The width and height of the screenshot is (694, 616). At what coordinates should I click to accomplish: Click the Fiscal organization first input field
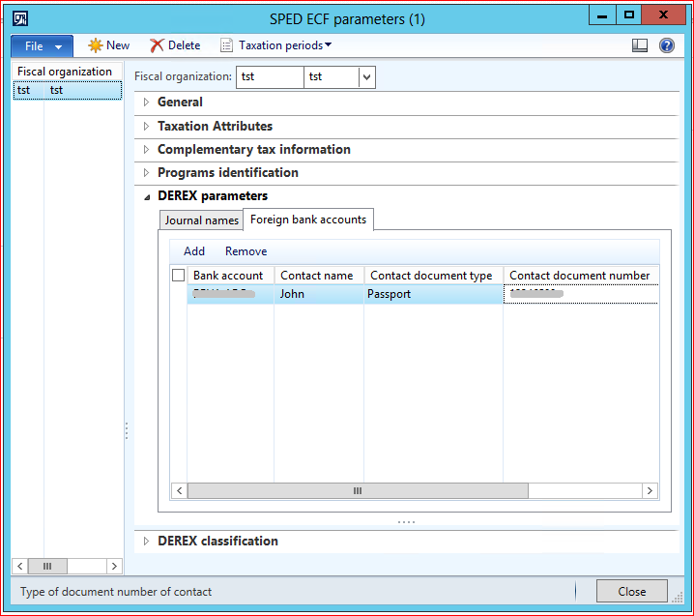[270, 77]
